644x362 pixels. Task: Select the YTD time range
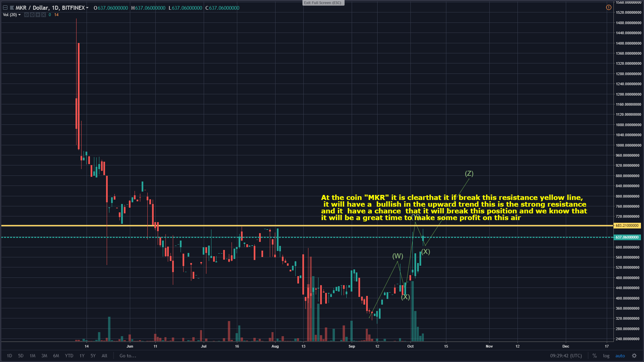point(69,356)
